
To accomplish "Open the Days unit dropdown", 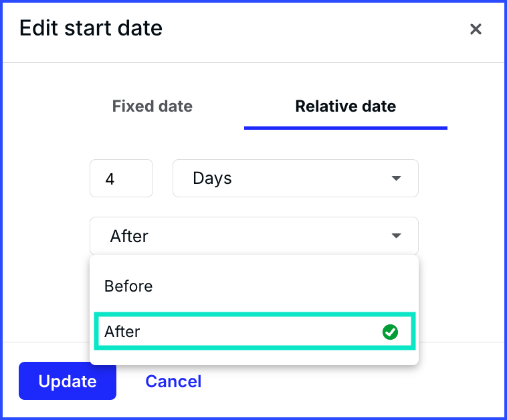I will pos(296,178).
